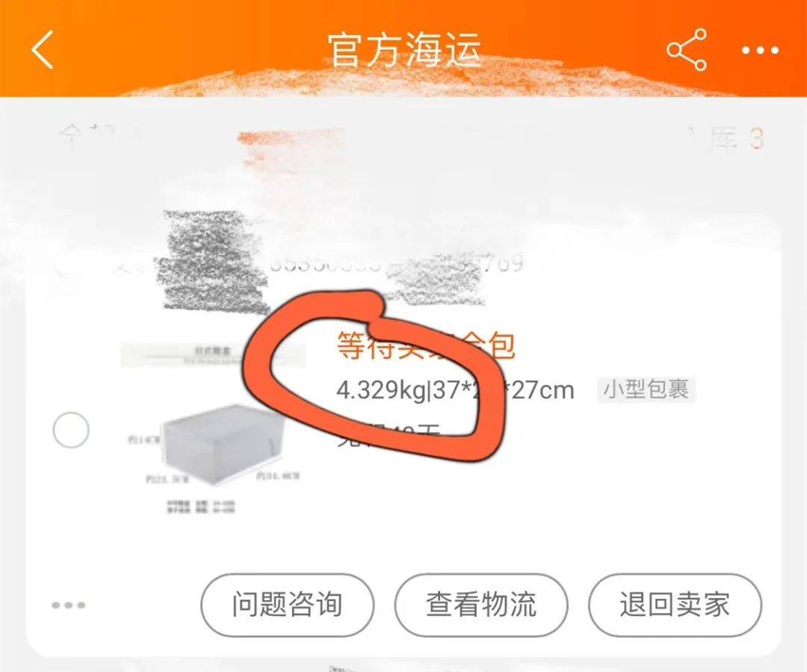Tap the box size specs under the thumbnail
Viewport: 807px width, 672px height.
201,506
